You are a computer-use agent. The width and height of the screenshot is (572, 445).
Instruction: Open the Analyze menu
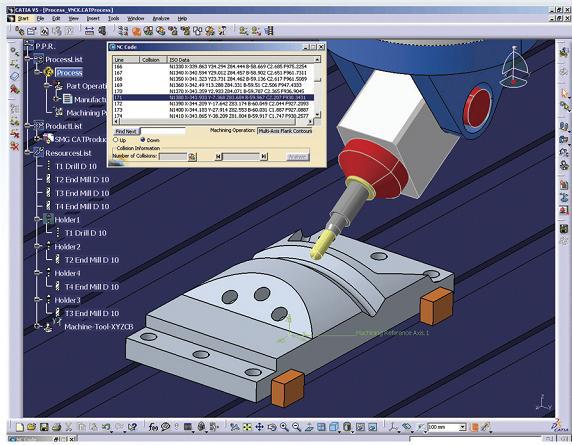point(161,18)
